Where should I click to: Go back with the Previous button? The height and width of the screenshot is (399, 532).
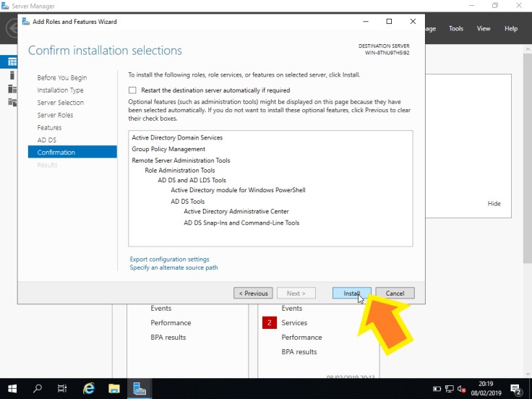(253, 293)
